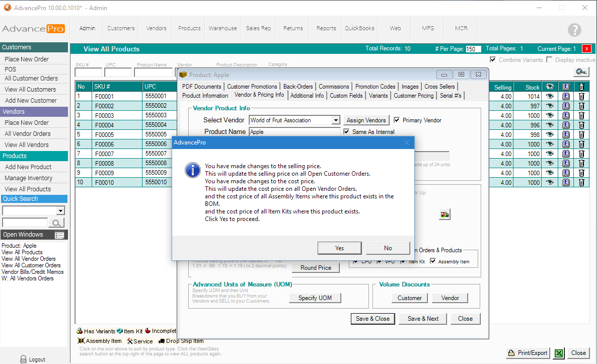Click the edit icon for SKU F00003
The width and height of the screenshot is (597, 364).
click(x=565, y=115)
